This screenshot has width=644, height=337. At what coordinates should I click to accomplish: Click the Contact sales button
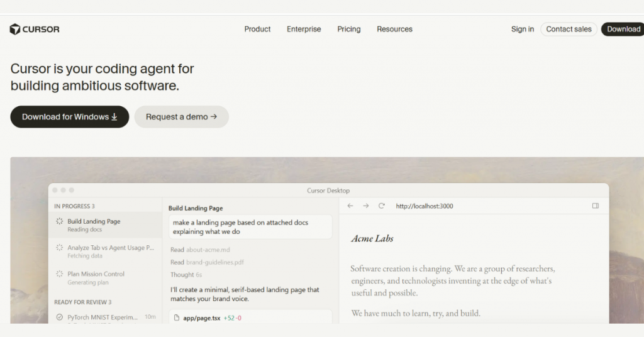tap(569, 29)
